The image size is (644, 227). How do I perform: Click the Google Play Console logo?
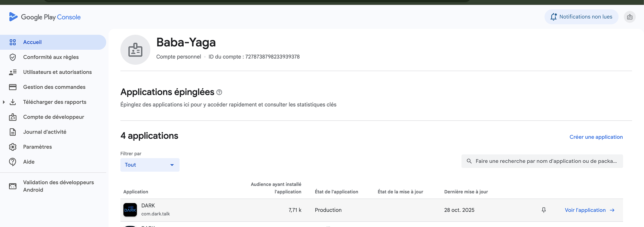(45, 17)
